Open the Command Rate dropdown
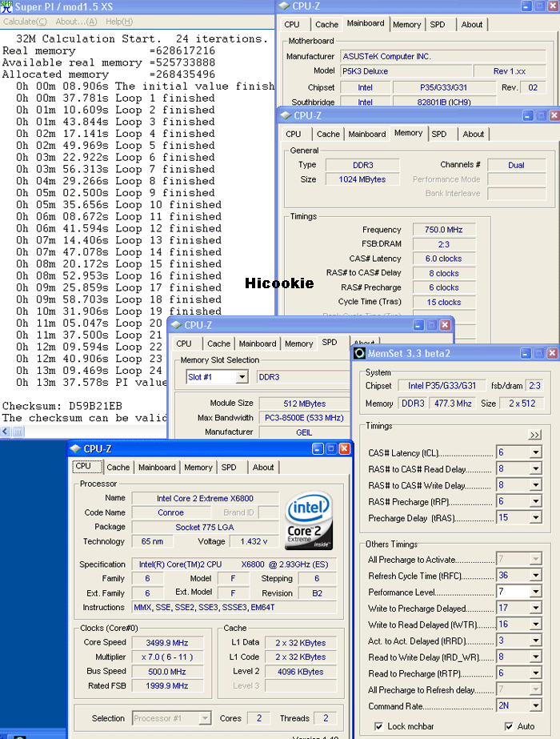 coord(535,705)
